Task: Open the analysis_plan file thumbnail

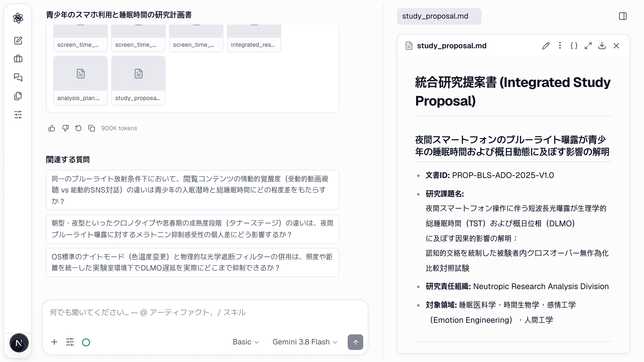Action: (x=80, y=80)
